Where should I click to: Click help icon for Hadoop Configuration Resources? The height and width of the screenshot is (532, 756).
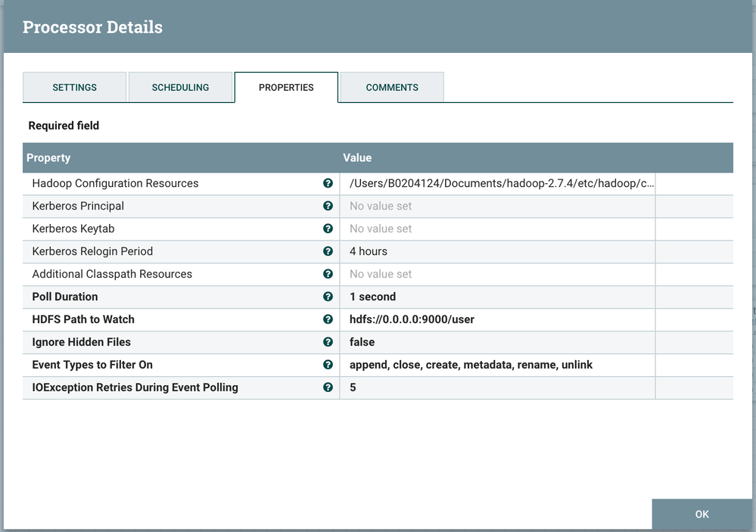pyautogui.click(x=328, y=183)
